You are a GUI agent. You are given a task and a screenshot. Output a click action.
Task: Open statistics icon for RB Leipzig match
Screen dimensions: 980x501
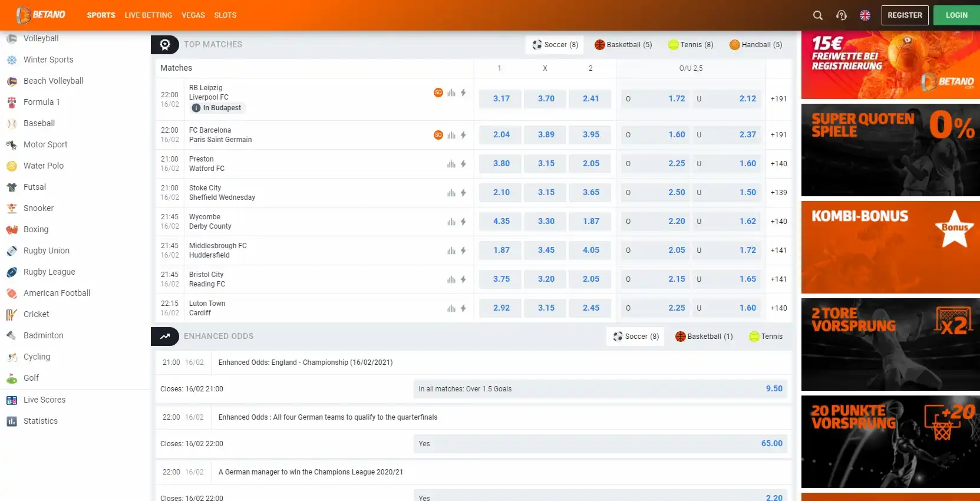tap(451, 93)
